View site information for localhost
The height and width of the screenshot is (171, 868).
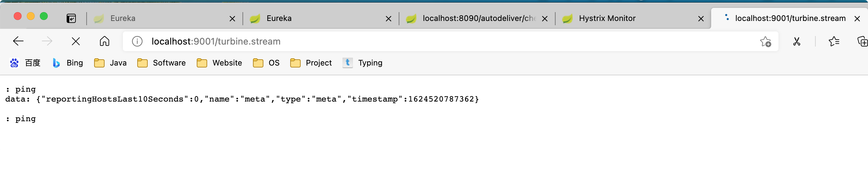(137, 41)
